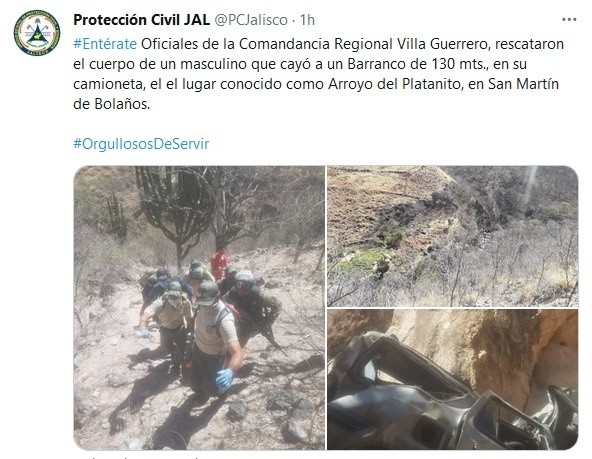Follow the #Entérate hashtag
This screenshot has height=459, width=592.
[x=105, y=44]
